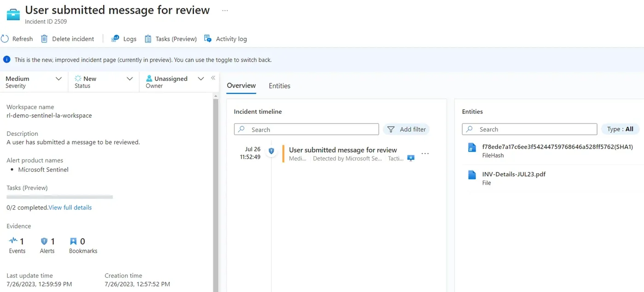Click the Alerts evidence shield icon

tap(44, 241)
